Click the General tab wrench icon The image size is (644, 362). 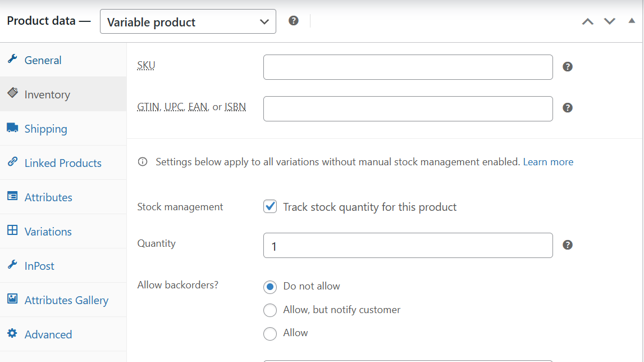(12, 59)
